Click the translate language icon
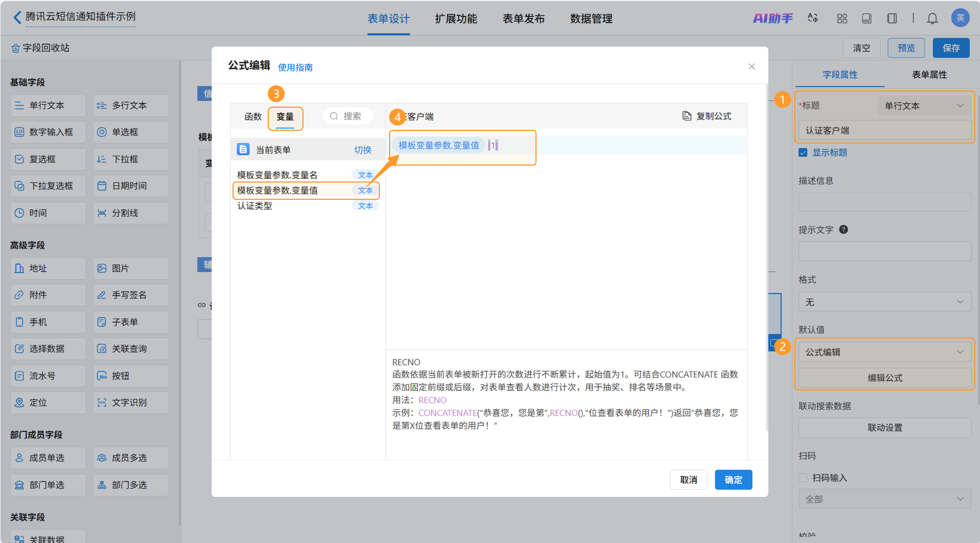980x543 pixels. 813,18
